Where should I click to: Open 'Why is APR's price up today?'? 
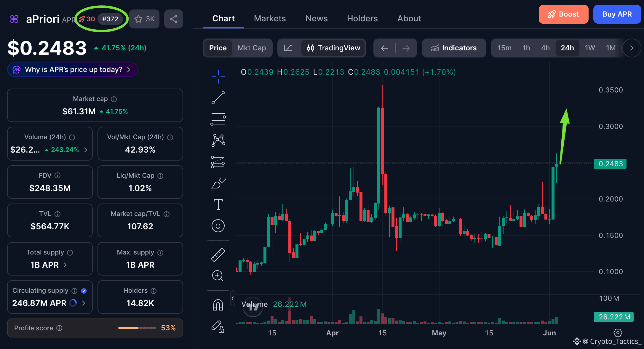click(73, 70)
